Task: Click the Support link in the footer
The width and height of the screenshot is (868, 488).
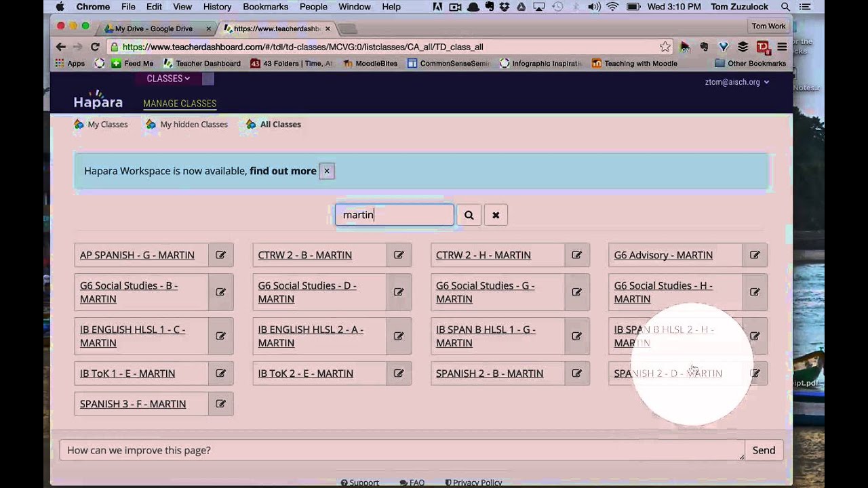Action: pos(360,483)
